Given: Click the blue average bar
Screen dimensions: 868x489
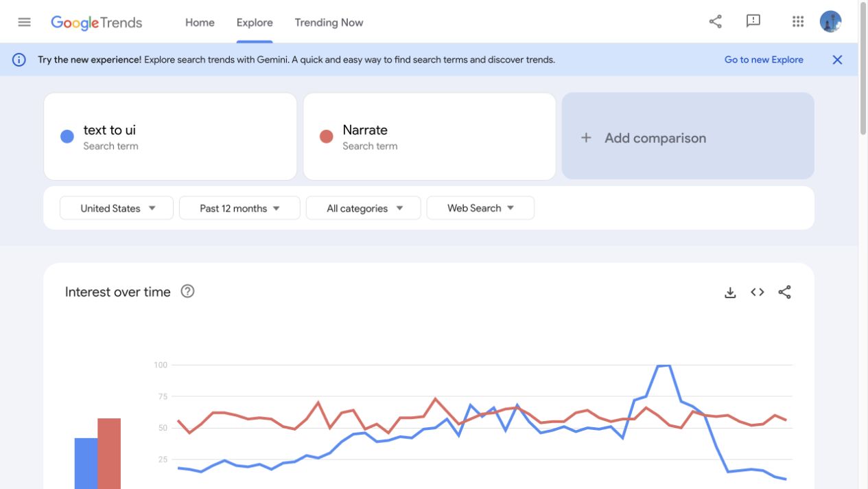Looking at the screenshot, I should coord(86,464).
